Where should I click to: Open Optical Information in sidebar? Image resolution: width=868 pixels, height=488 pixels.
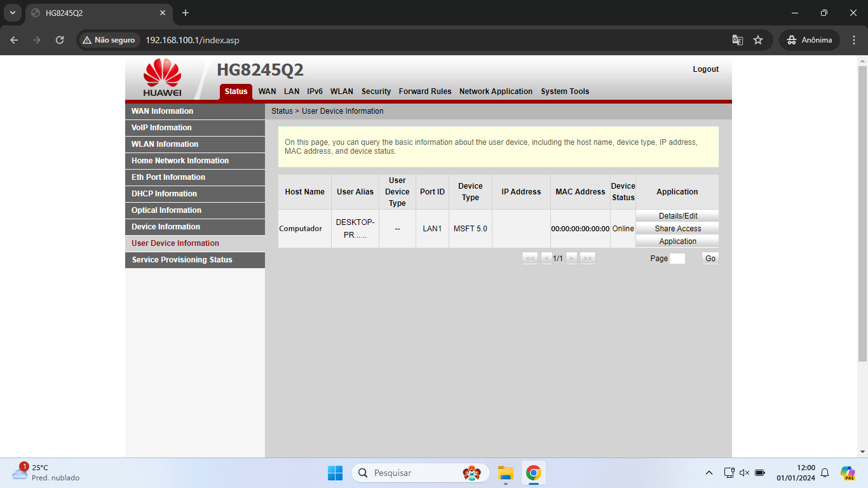pyautogui.click(x=195, y=210)
